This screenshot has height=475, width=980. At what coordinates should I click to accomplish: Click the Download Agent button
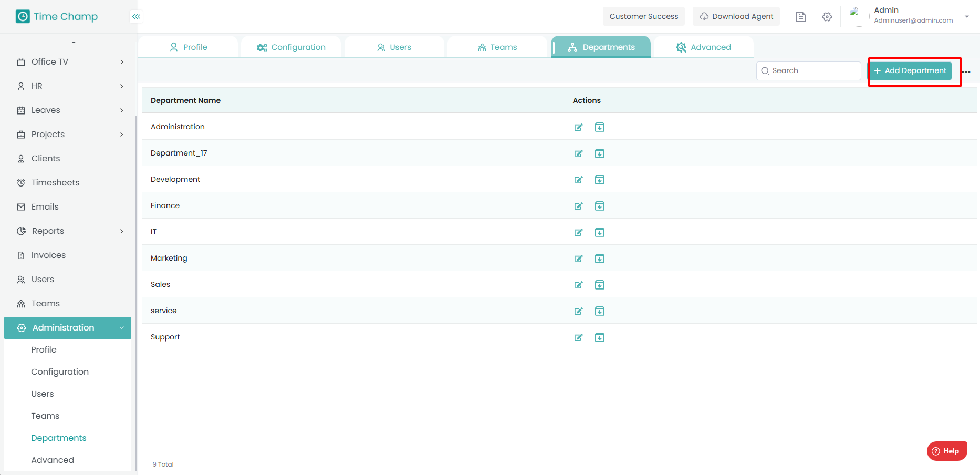[736, 17]
